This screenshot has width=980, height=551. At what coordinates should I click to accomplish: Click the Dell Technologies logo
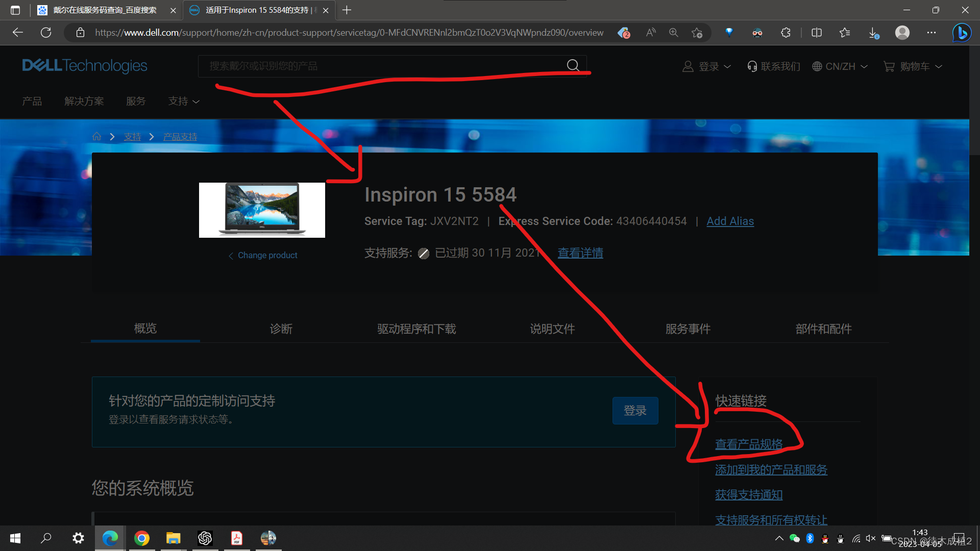point(85,66)
